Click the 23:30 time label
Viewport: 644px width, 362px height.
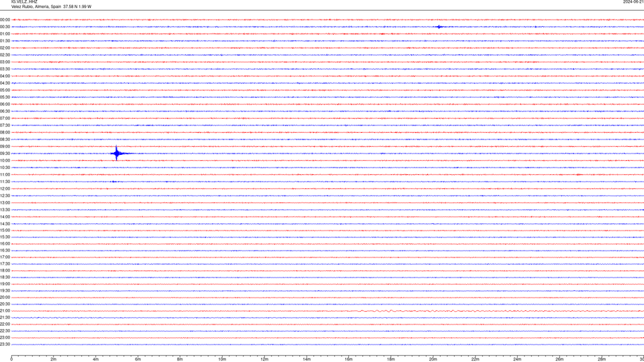[5, 345]
